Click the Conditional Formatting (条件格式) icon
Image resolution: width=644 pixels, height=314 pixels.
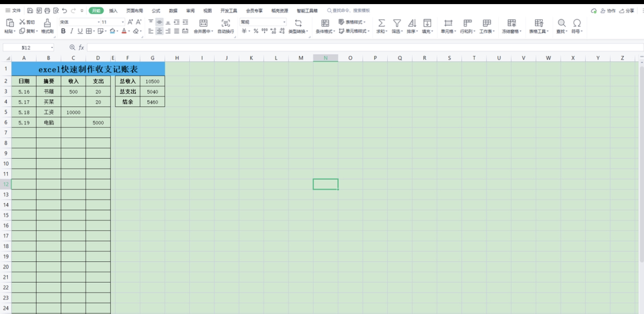pos(325,23)
